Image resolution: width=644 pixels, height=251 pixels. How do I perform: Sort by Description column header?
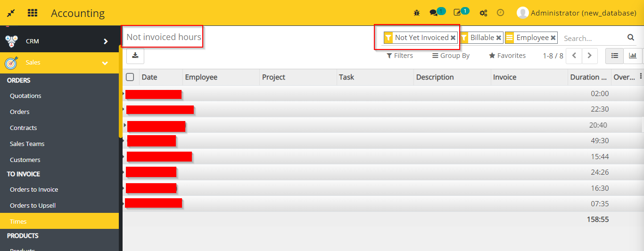pyautogui.click(x=452, y=77)
